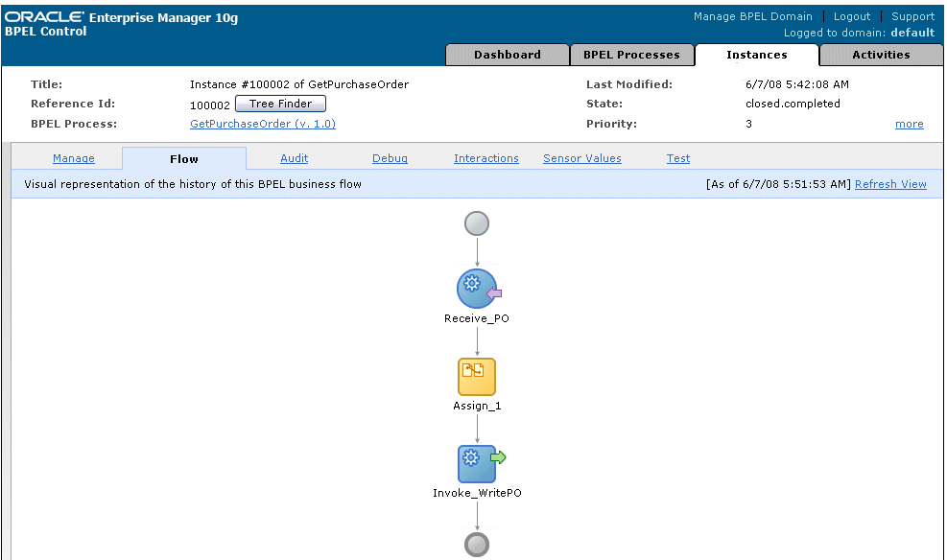Select the start circle node of the flow
Image resolution: width=947 pixels, height=560 pixels.
click(x=477, y=223)
